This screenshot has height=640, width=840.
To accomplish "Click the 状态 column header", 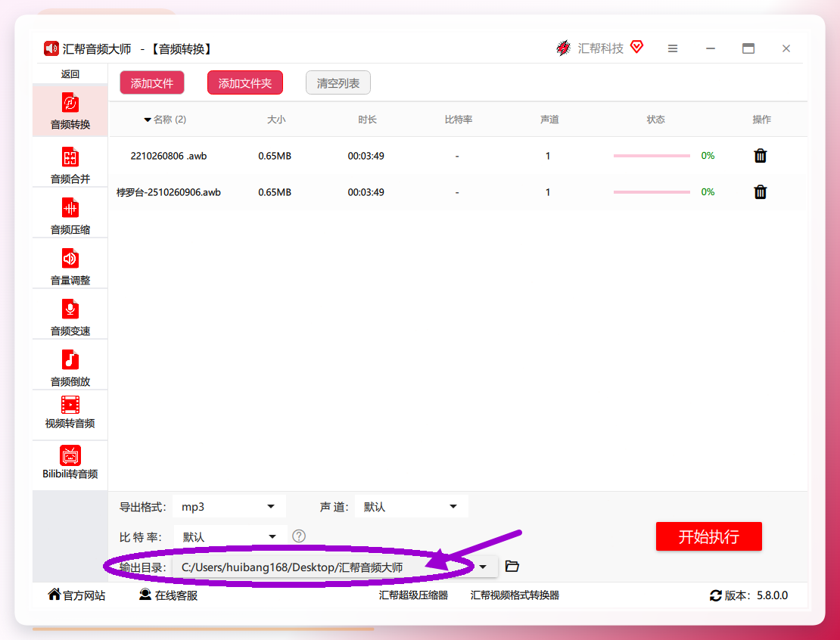I will coord(655,120).
